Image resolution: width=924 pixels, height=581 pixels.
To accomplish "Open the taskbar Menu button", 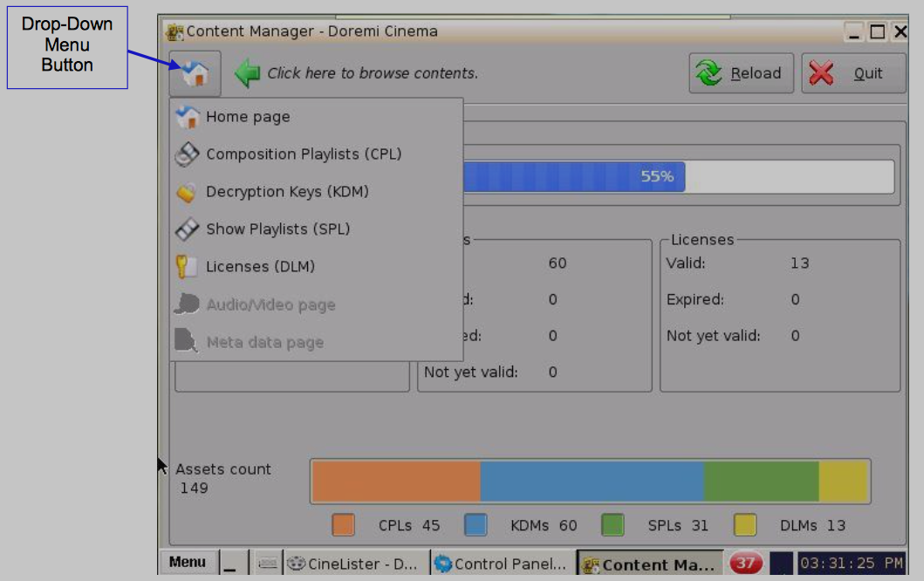I will click(x=187, y=563).
